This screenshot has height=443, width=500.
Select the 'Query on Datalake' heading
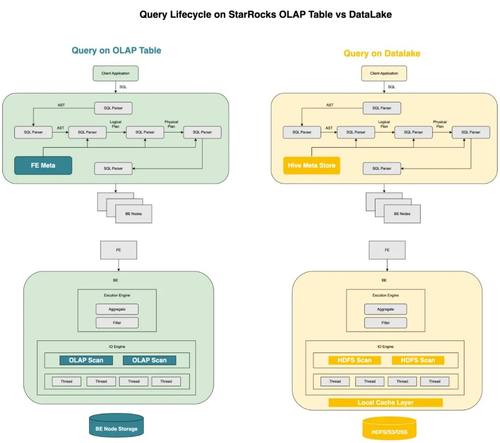382,53
